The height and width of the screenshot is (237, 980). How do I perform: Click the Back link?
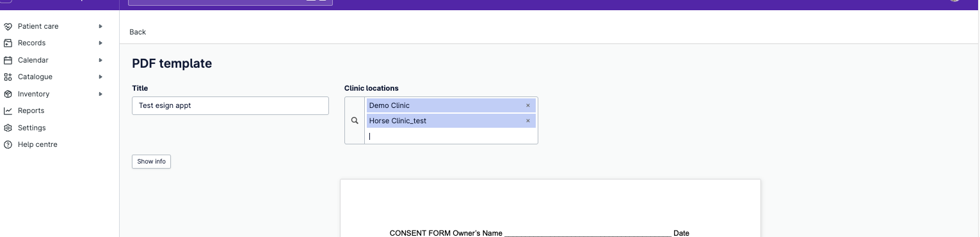pos(138,32)
